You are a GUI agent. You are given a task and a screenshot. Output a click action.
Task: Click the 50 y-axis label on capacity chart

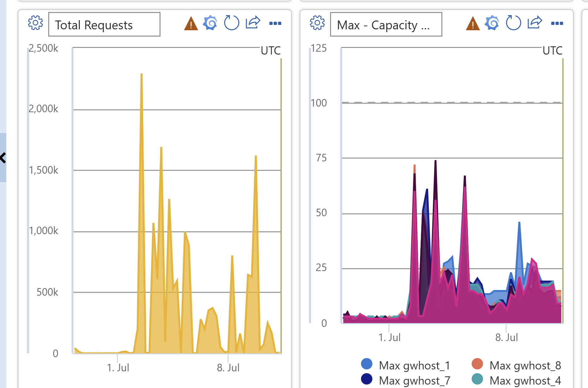(321, 213)
